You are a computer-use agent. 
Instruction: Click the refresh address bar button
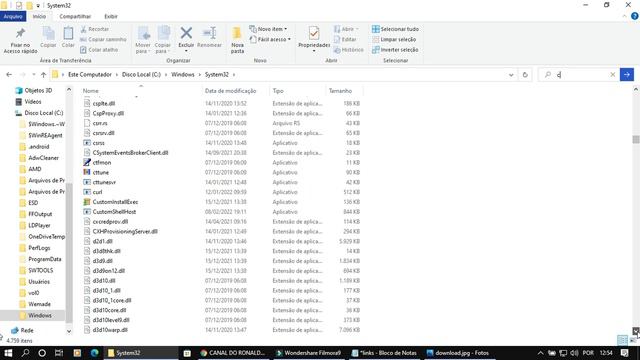[525, 75]
